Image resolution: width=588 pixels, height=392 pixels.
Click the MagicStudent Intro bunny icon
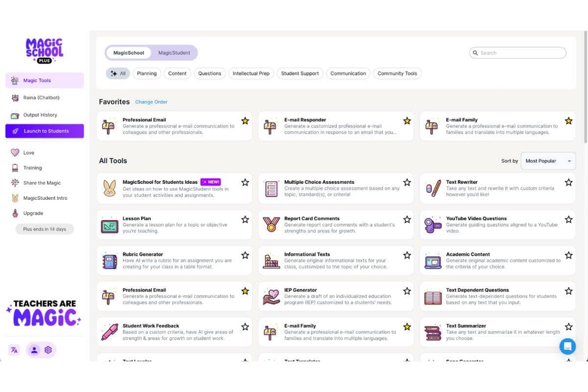(x=15, y=198)
